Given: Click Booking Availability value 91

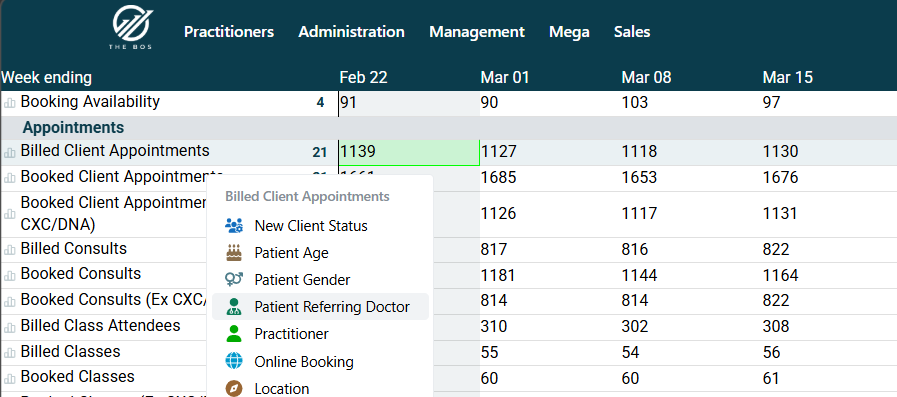Looking at the screenshot, I should click(x=349, y=103).
